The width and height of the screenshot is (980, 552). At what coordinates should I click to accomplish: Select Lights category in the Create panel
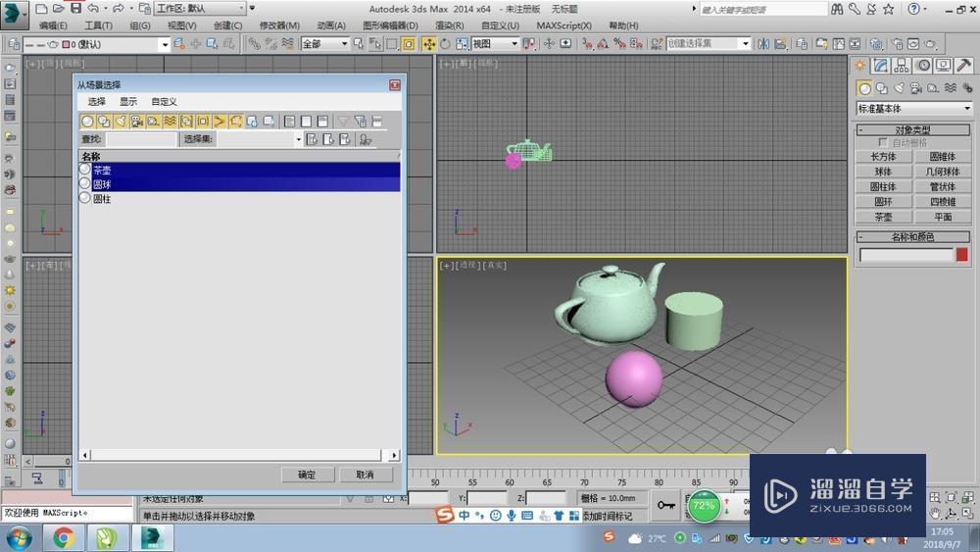(899, 88)
